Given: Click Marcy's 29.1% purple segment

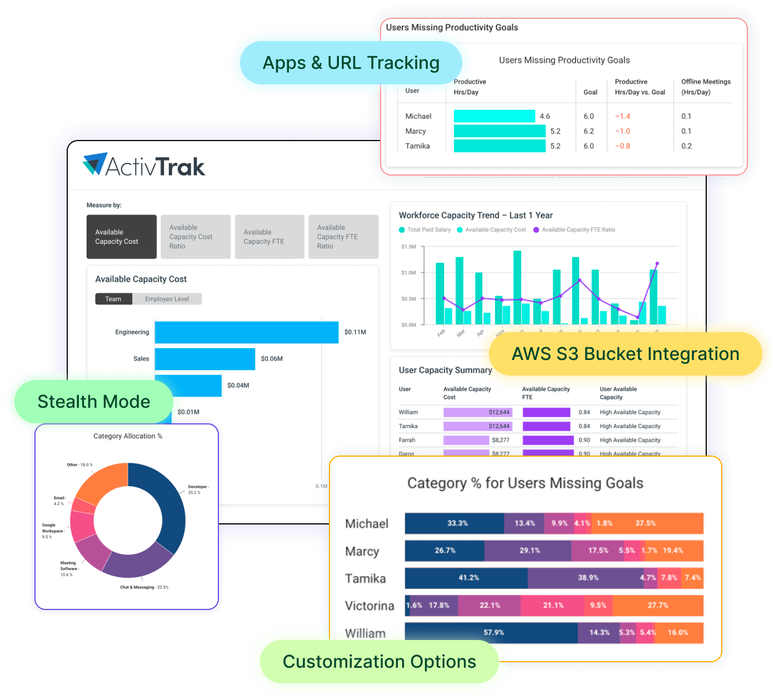Looking at the screenshot, I should coord(528,551).
